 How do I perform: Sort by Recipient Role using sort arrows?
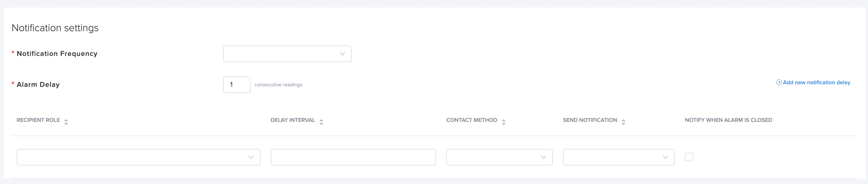[x=66, y=122]
